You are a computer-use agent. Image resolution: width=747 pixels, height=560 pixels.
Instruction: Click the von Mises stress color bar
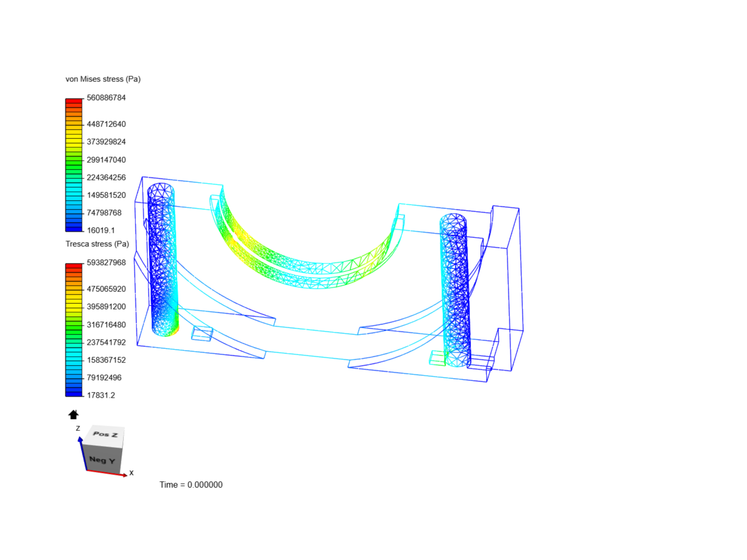click(74, 165)
